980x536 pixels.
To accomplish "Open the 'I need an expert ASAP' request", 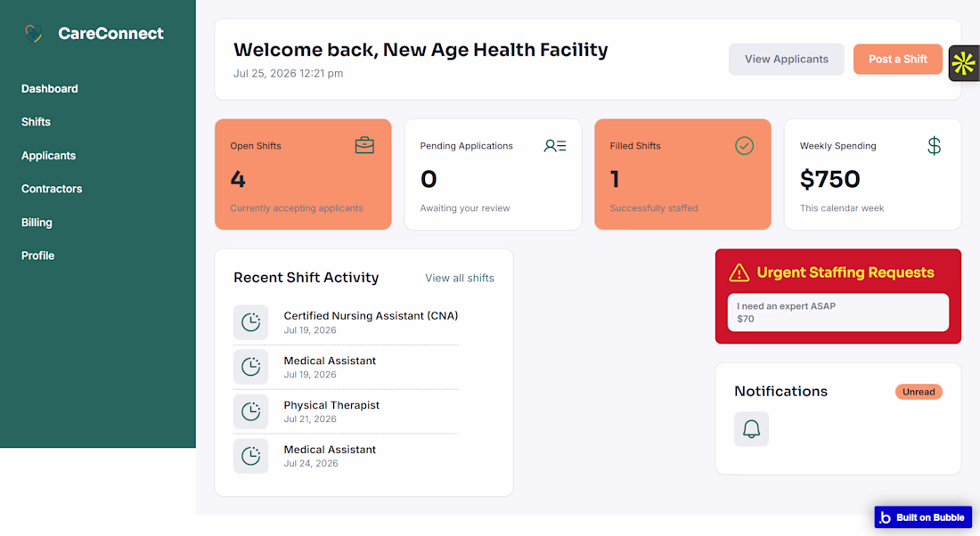I will [x=838, y=313].
